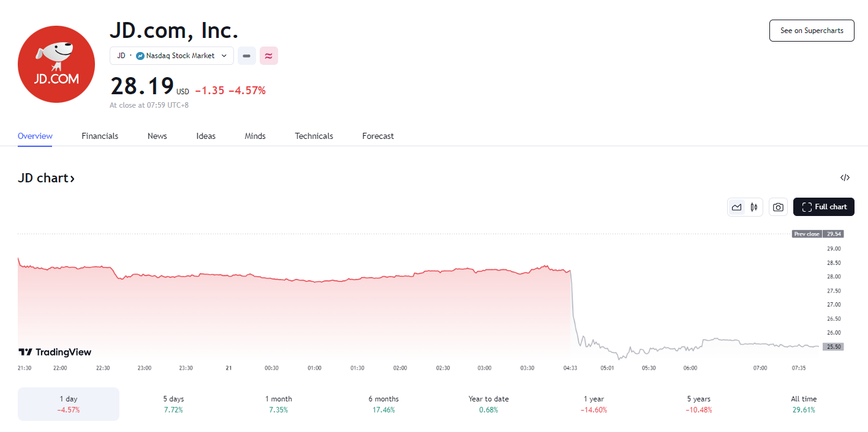Viewport: 868px width, 432px height.
Task: Go to the Forecast tab
Action: click(x=378, y=136)
